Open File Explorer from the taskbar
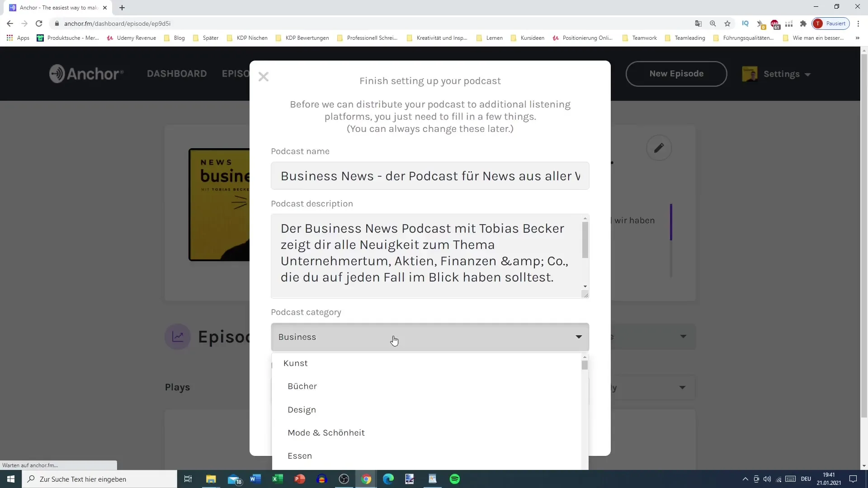The width and height of the screenshot is (868, 488). [x=211, y=479]
